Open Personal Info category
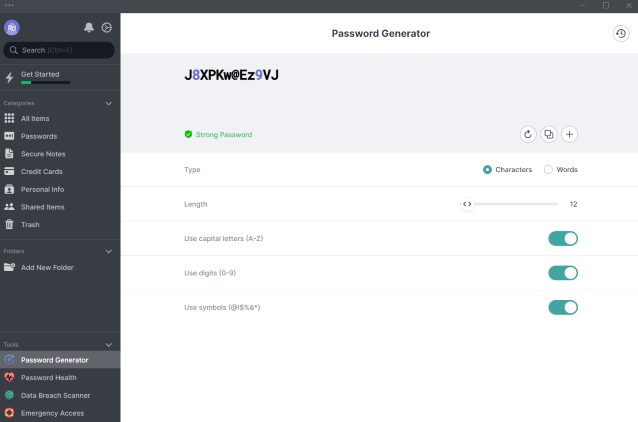The image size is (638, 422). (42, 189)
